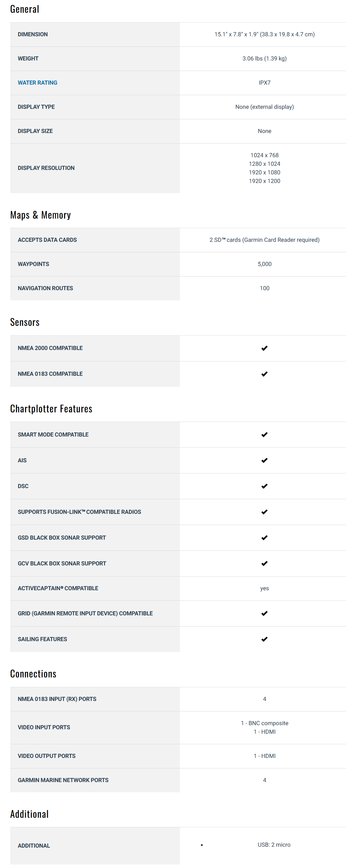This screenshot has width=346, height=868.
Task: Click the ActiveCaptain 'yes' value
Action: 265,588
